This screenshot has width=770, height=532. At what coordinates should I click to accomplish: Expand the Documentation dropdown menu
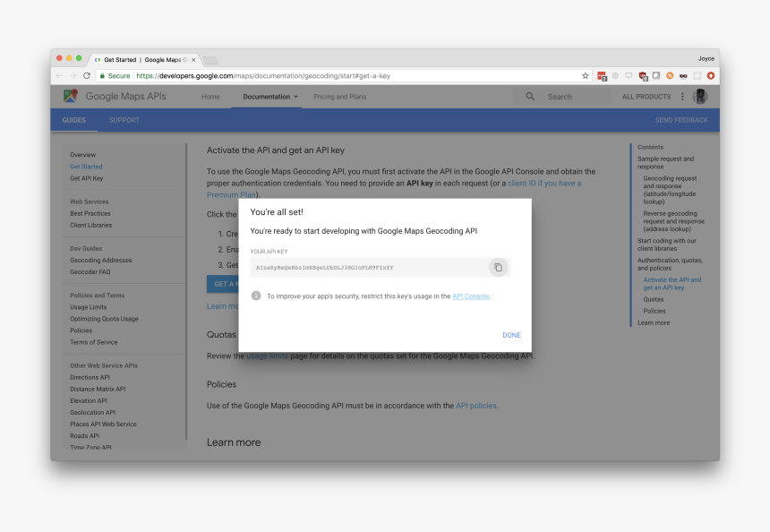[270, 97]
